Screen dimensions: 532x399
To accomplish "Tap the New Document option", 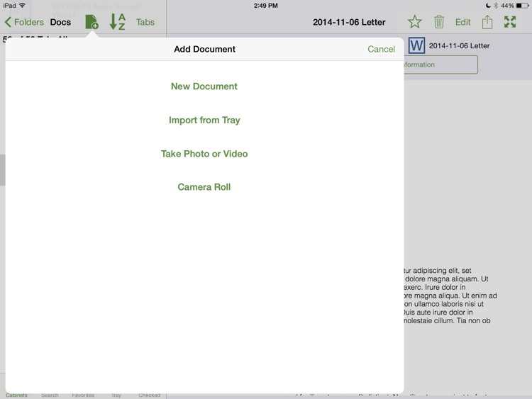I will (x=204, y=86).
